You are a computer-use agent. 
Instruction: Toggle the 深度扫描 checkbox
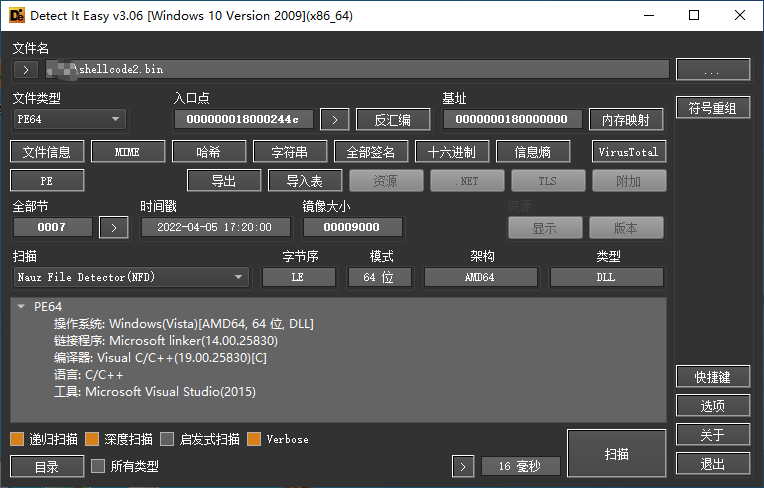(92, 439)
